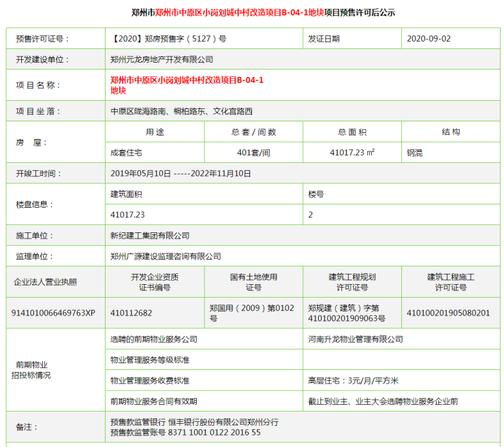Click supervising bank line 恒丰银行股份有限公司郑州分行
Image resolution: width=504 pixels, height=447 pixels.
pyautogui.click(x=223, y=422)
